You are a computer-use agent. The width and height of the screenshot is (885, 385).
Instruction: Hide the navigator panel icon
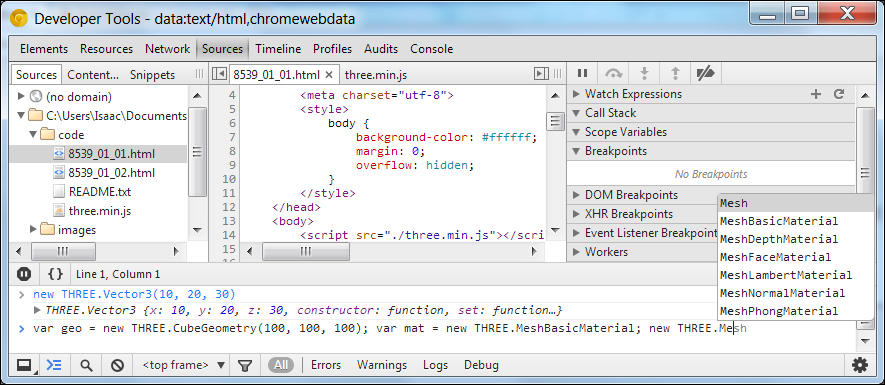pyautogui.click(x=219, y=74)
